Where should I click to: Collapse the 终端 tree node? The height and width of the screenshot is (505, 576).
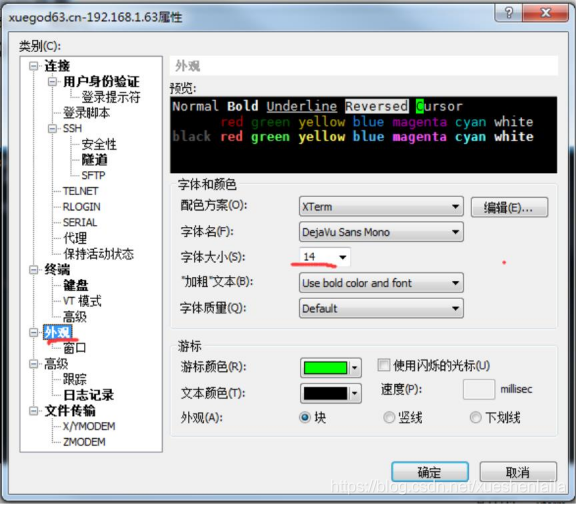pos(33,270)
